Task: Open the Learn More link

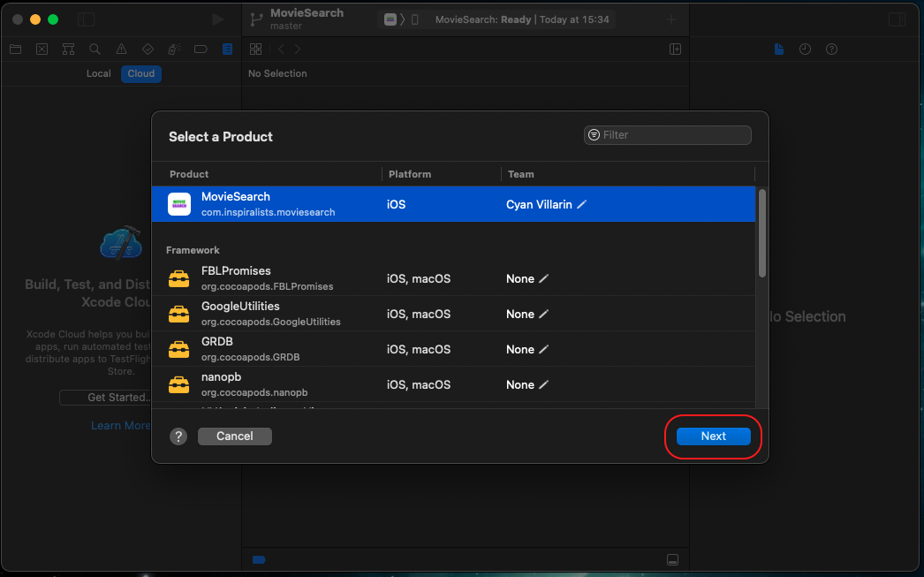Action: (x=121, y=426)
